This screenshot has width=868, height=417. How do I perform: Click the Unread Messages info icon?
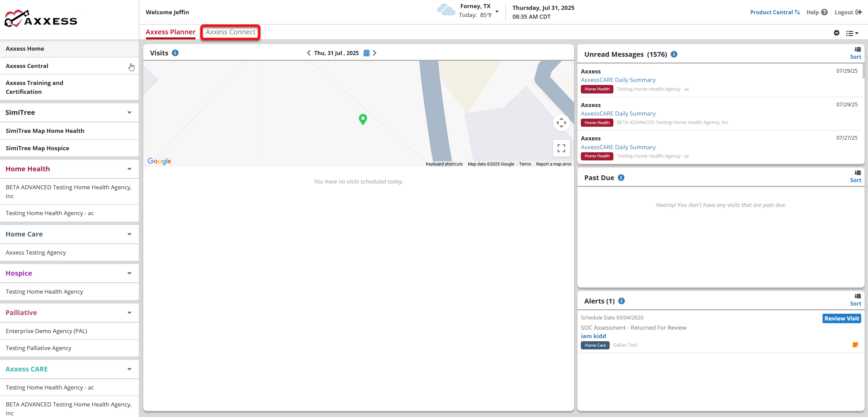(674, 54)
